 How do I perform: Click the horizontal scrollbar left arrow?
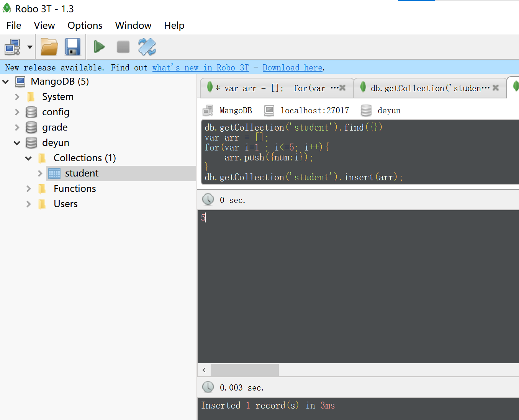coord(204,370)
